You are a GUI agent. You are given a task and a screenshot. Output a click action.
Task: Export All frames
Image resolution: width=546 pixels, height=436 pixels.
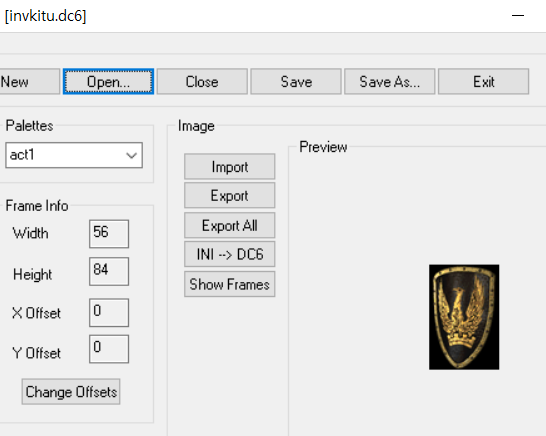(x=229, y=225)
